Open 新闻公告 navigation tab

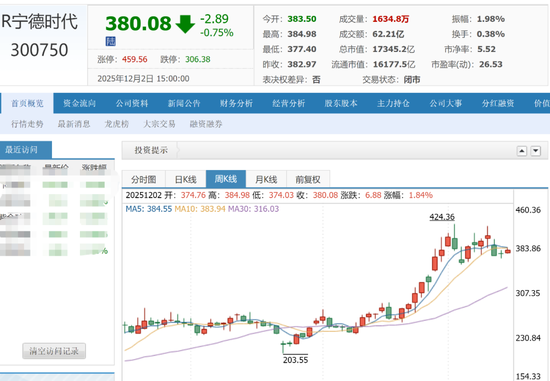coord(184,103)
